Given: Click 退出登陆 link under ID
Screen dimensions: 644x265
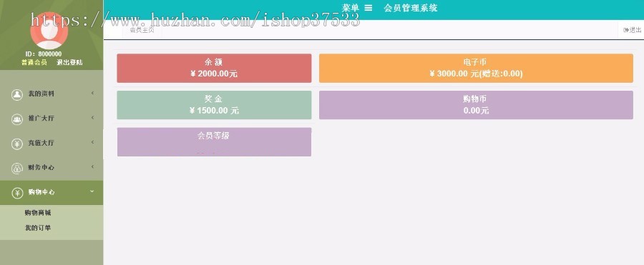Looking at the screenshot, I should click(69, 62).
